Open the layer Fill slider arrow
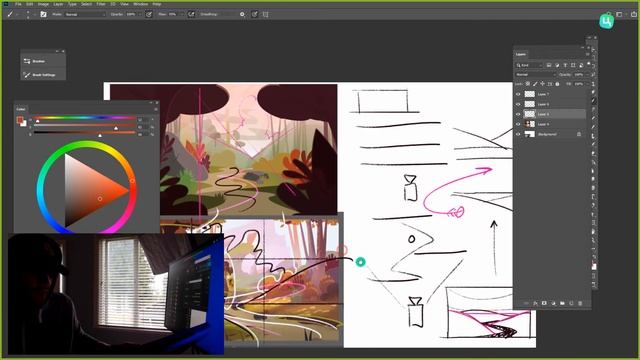Screen dimensions: 640x360 (x=588, y=84)
